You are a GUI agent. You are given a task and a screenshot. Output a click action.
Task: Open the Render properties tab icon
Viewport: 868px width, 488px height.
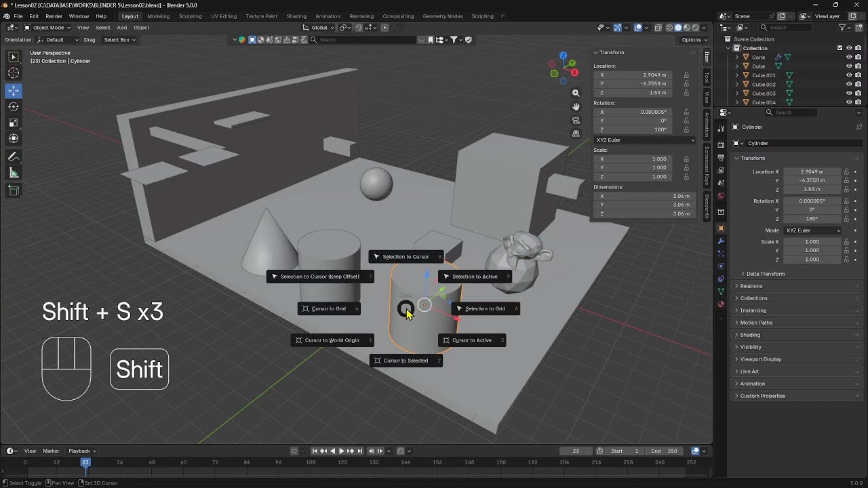point(721,145)
